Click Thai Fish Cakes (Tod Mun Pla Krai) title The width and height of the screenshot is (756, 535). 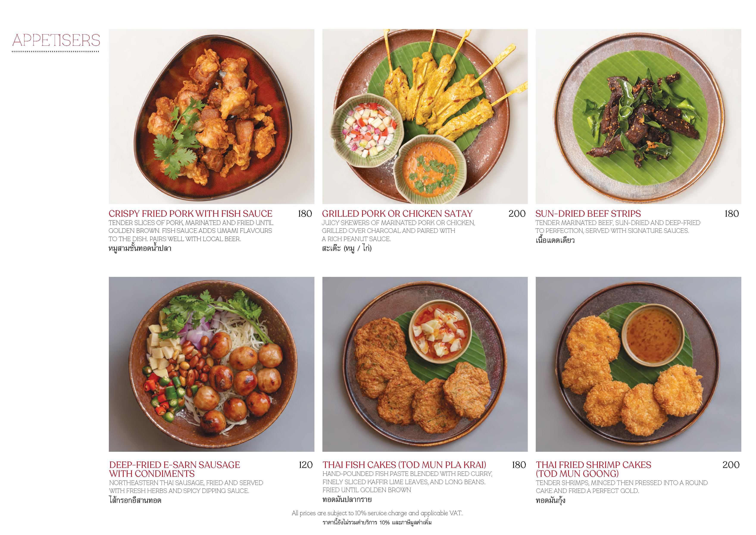tap(404, 464)
